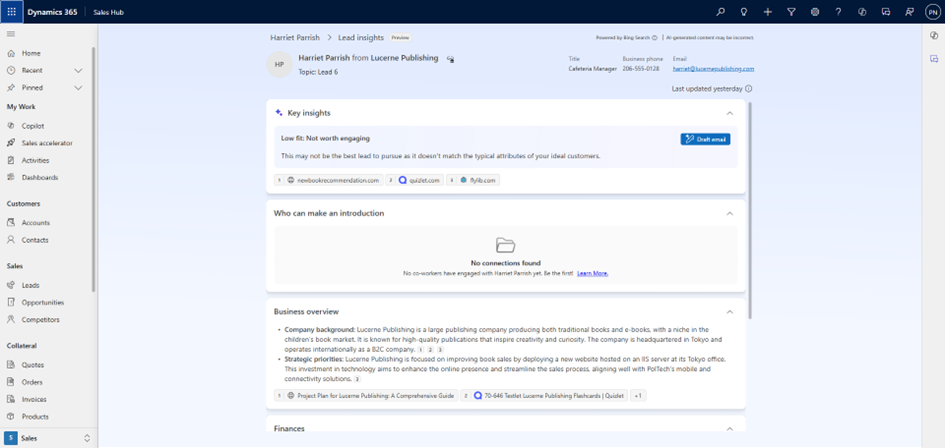The image size is (945, 448).
Task: Open the settings gear in top bar
Action: pos(815,11)
